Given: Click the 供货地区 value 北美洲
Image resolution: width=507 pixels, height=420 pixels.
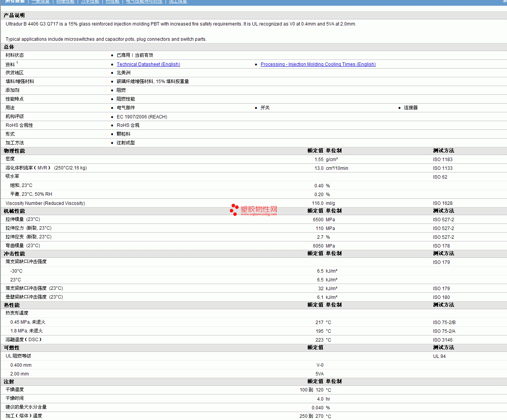Looking at the screenshot, I should click(124, 73).
